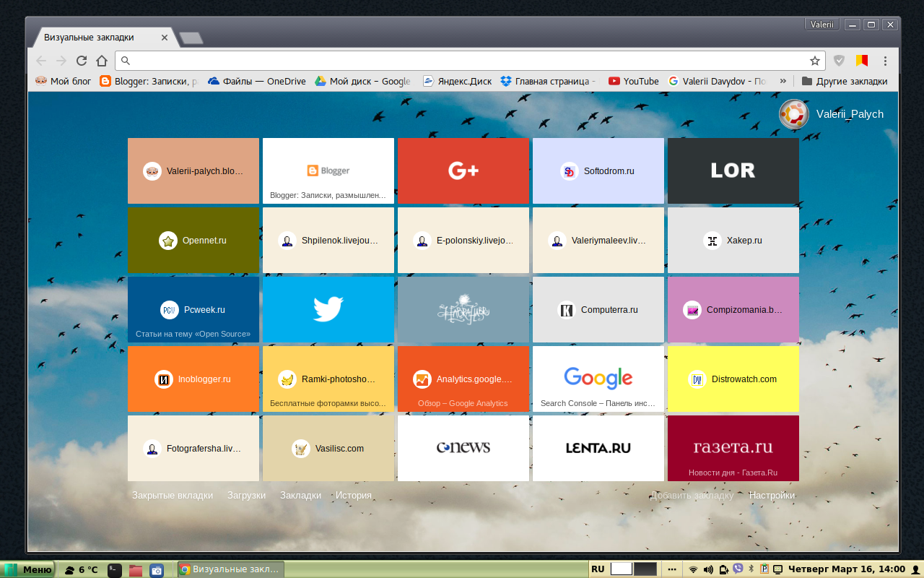Focus the address bar input
The height and width of the screenshot is (578, 924).
tap(469, 61)
